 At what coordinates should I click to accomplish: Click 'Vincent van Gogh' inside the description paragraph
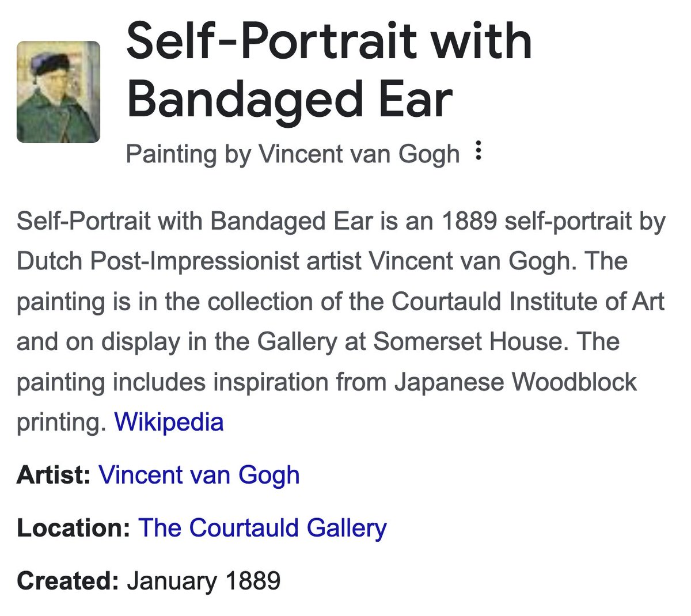[x=469, y=261]
